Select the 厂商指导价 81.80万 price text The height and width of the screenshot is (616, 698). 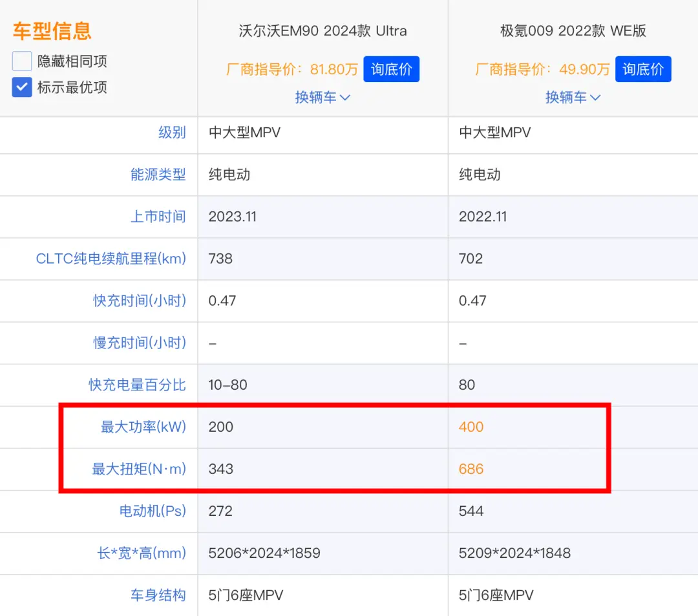pyautogui.click(x=292, y=69)
